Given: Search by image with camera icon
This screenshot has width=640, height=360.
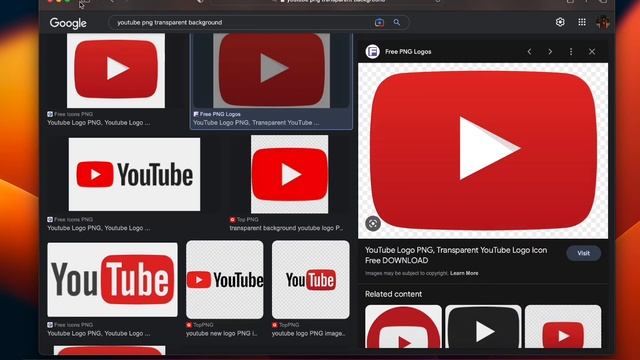Looking at the screenshot, I should point(379,22).
